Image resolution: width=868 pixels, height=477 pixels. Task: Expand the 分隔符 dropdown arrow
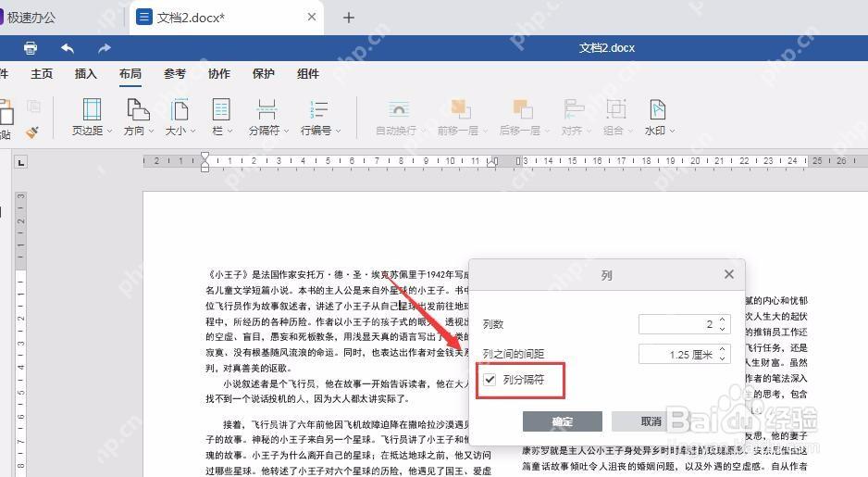click(286, 132)
